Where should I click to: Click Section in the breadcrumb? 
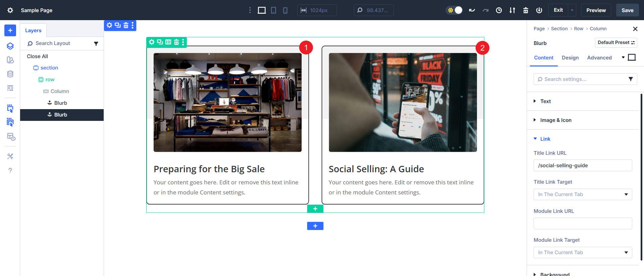pos(559,29)
